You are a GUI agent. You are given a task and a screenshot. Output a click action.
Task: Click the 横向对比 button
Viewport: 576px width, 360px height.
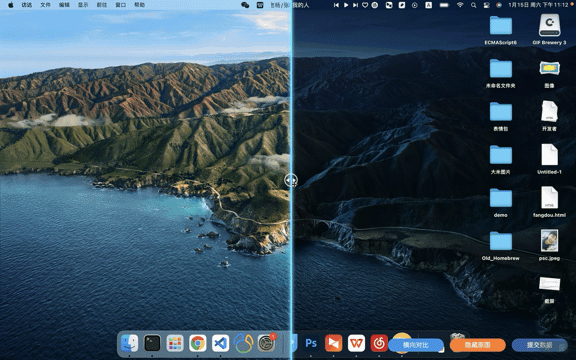(x=416, y=345)
